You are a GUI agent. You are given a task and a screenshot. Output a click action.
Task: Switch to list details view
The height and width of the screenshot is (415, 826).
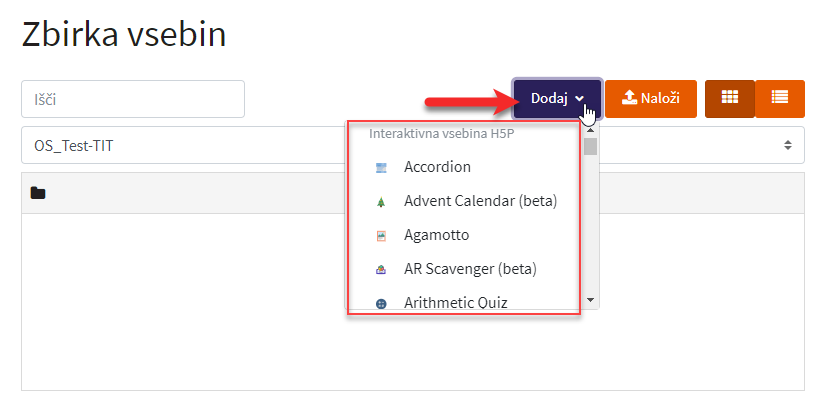pos(780,98)
